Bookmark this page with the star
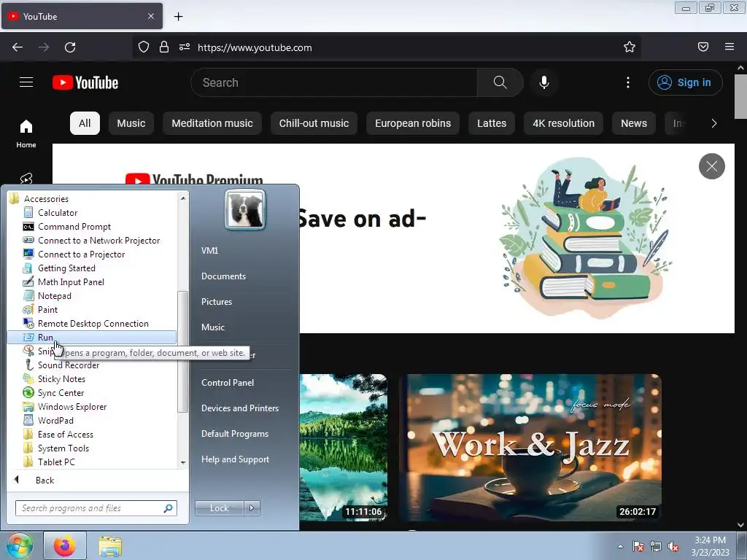Screen dimensions: 747x560 click(x=630, y=47)
